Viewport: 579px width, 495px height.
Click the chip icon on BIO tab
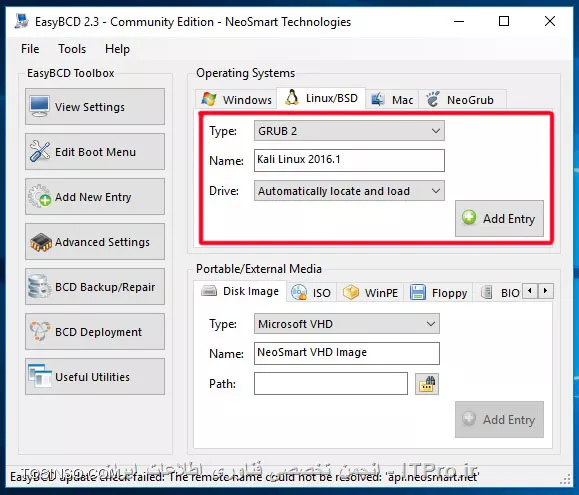487,292
